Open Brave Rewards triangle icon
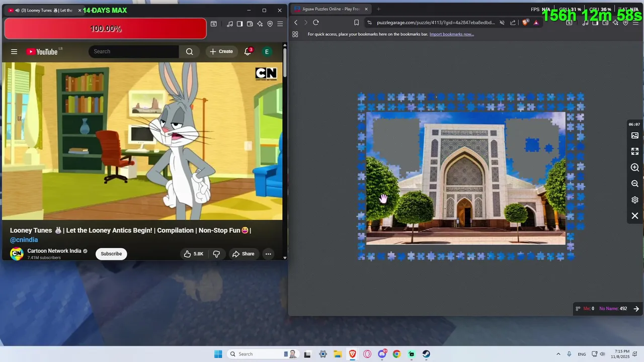 coord(536,23)
